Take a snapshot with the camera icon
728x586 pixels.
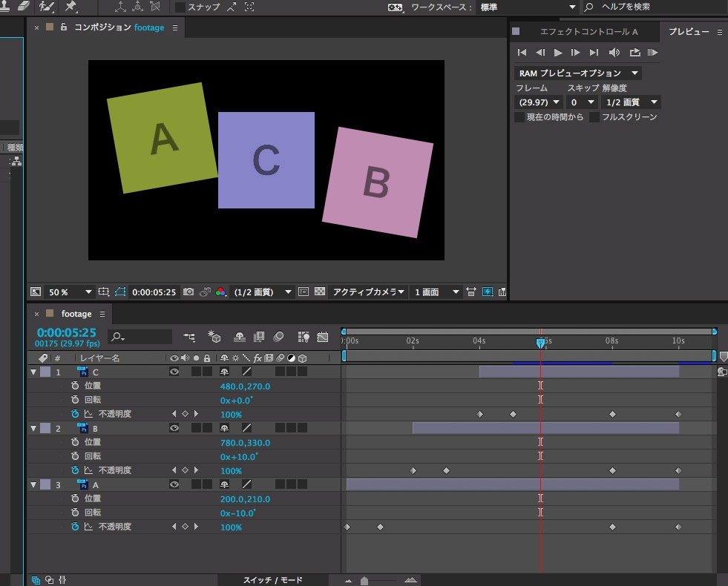click(188, 292)
